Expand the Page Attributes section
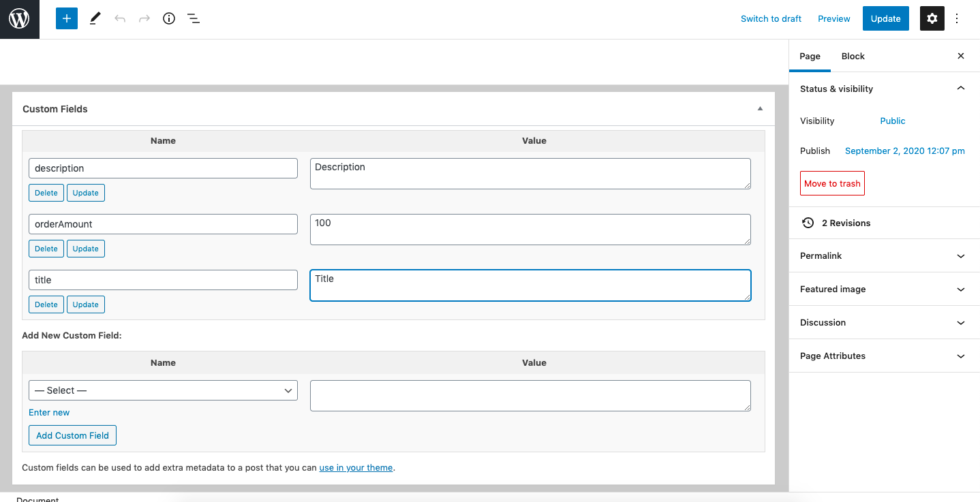Screen dimensions: 980x502 (x=961, y=356)
